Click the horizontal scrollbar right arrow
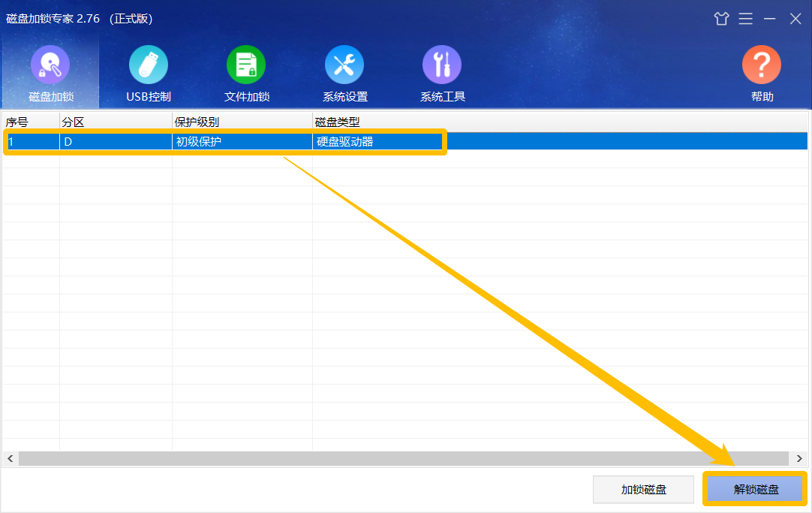Screen dimensions: 812x513 click(799, 459)
